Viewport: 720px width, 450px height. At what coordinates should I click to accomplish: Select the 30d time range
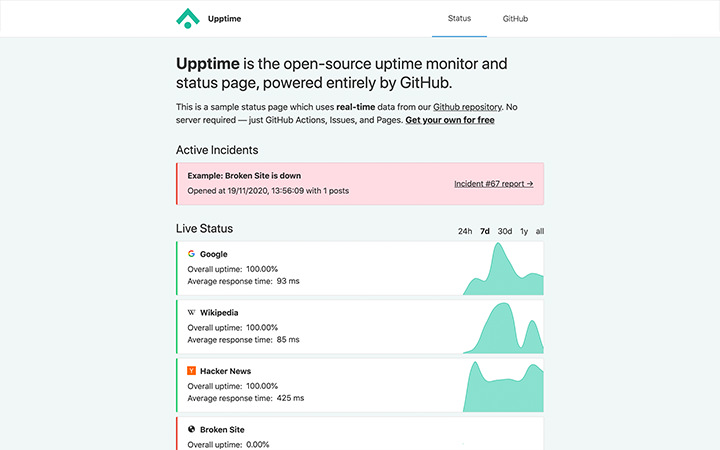tap(505, 231)
